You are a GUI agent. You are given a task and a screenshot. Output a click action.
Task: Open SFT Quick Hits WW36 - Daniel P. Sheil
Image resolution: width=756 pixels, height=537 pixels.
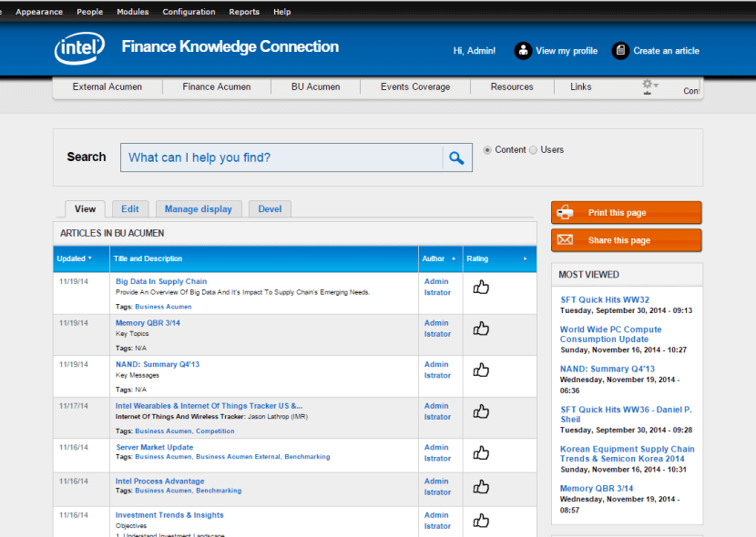coord(626,414)
